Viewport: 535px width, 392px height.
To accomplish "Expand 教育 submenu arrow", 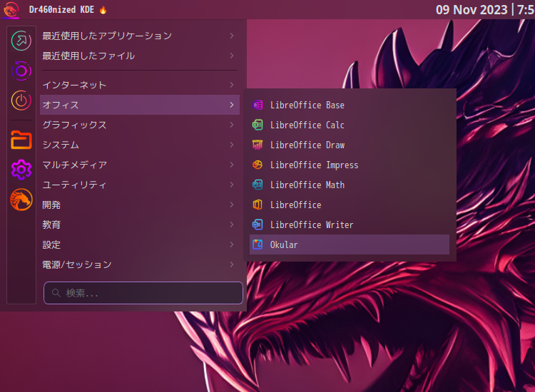I will 232,225.
